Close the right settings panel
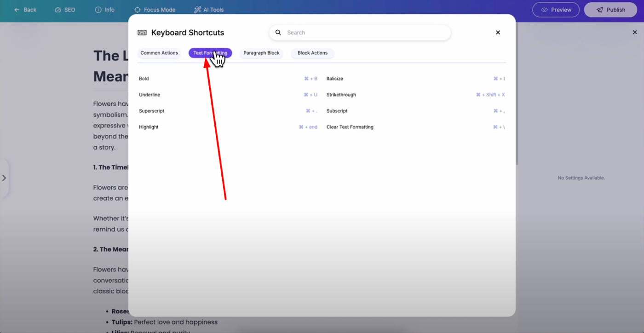This screenshot has width=644, height=333. (634, 32)
